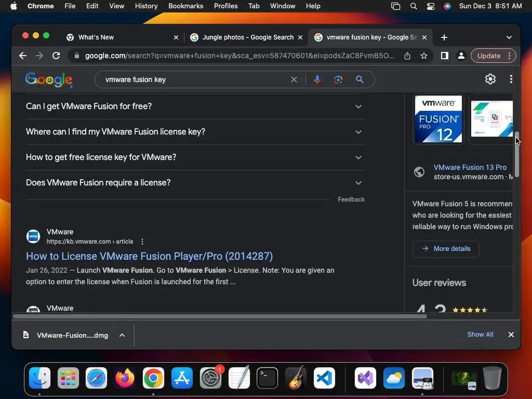Search by image with Google Lens

click(338, 79)
